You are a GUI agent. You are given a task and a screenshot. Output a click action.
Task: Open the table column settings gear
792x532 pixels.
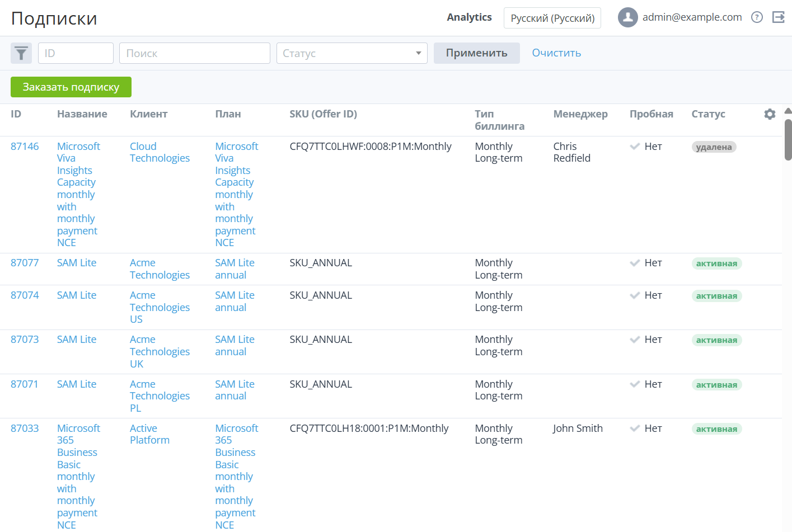(770, 114)
